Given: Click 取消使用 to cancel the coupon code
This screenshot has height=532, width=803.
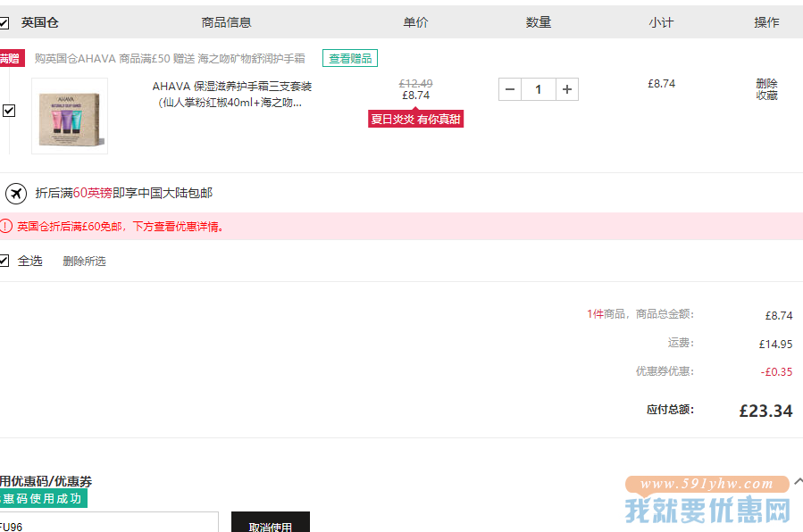Looking at the screenshot, I should (x=271, y=523).
